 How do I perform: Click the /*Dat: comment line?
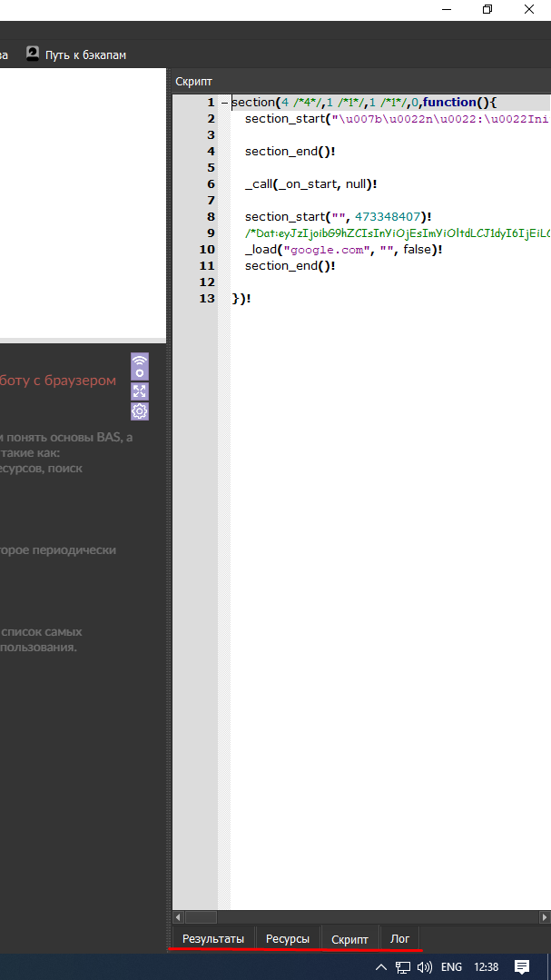click(x=398, y=233)
